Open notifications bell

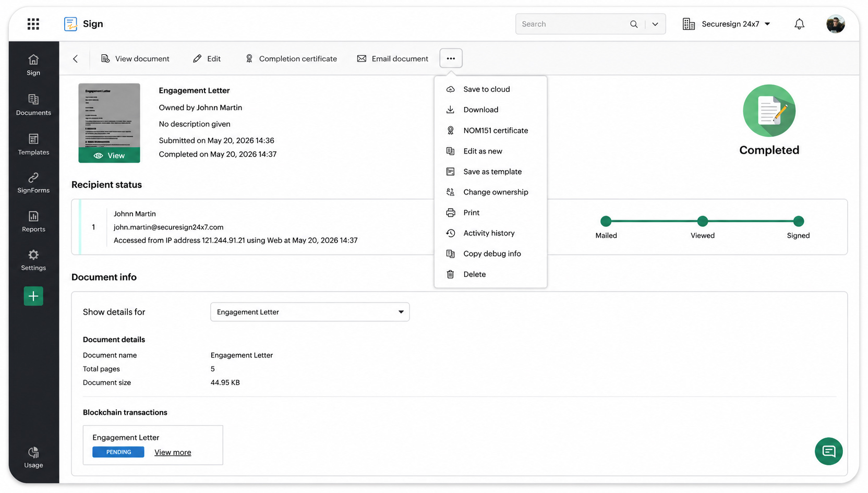[799, 24]
